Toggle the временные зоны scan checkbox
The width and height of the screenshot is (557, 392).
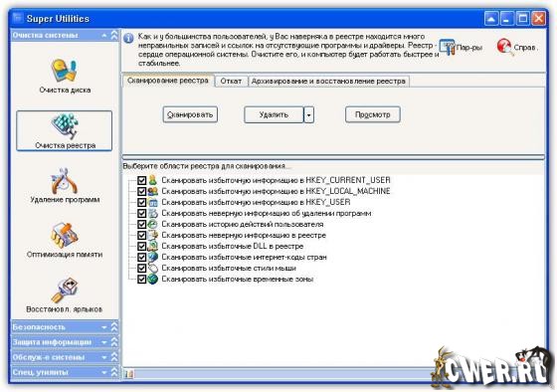(x=141, y=280)
